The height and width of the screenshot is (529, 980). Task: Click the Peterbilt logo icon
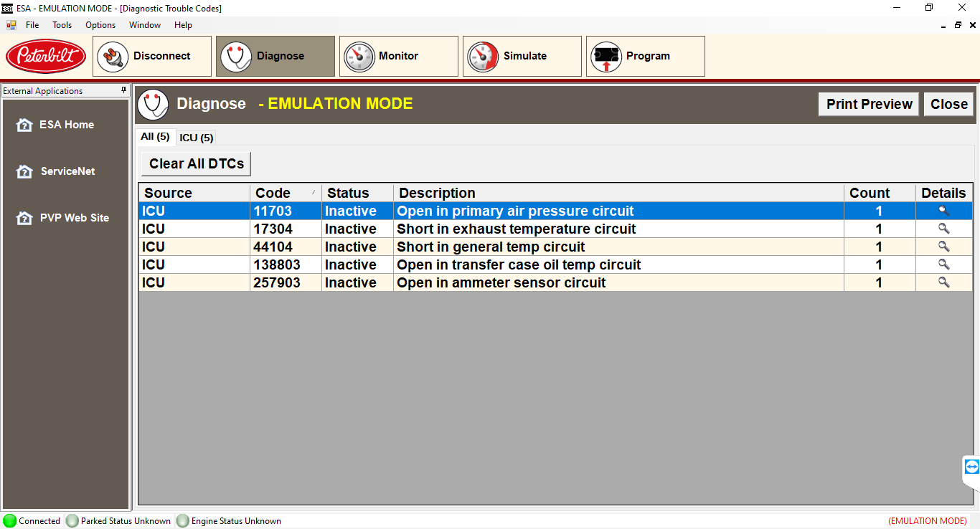click(46, 56)
